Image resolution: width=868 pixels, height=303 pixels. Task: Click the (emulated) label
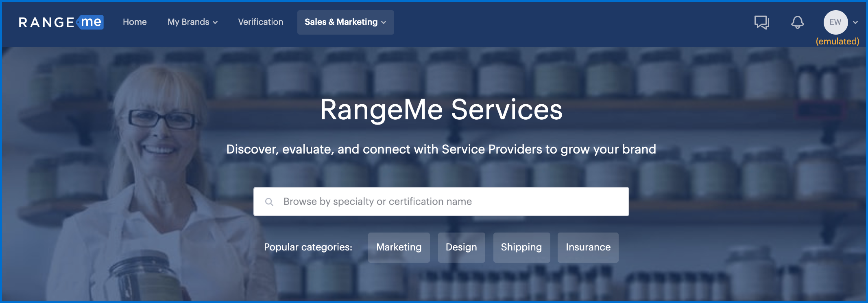(x=837, y=41)
